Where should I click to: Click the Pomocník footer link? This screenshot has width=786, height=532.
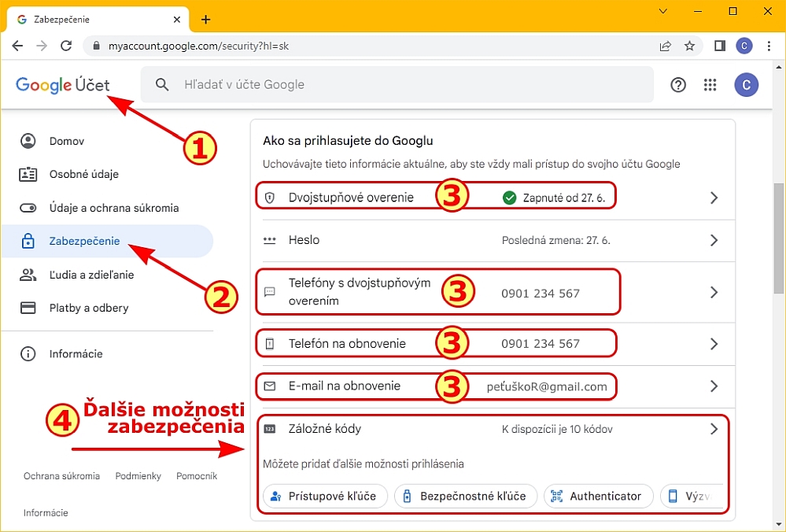197,476
